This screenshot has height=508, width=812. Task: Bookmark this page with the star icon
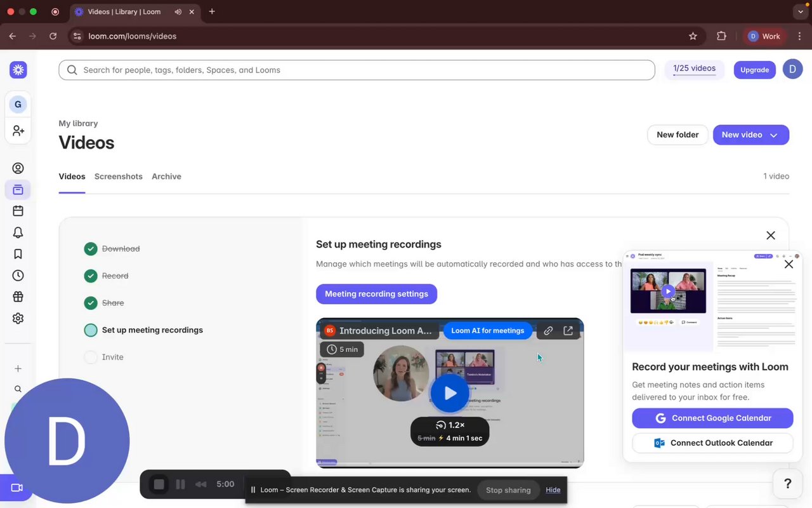[x=693, y=36]
